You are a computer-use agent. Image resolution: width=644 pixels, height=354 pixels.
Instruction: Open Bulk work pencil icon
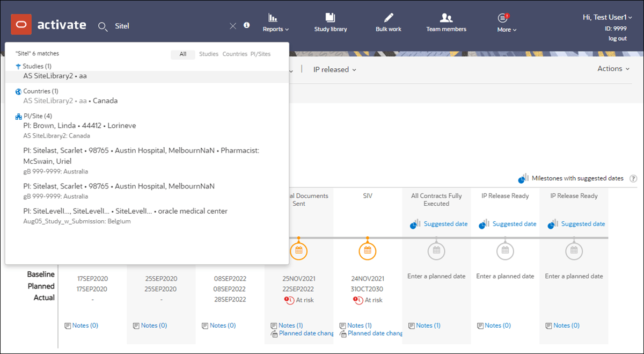(389, 18)
